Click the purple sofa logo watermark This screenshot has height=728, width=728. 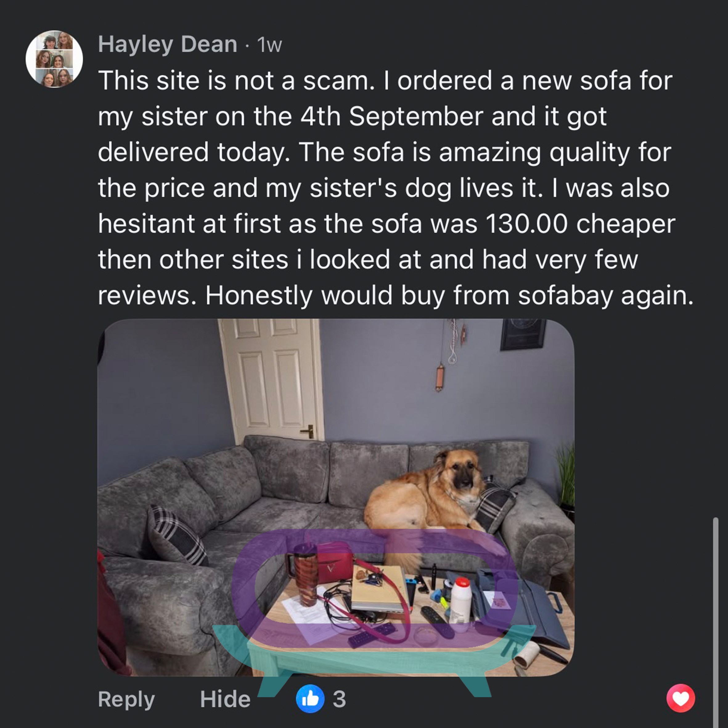pyautogui.click(x=374, y=589)
